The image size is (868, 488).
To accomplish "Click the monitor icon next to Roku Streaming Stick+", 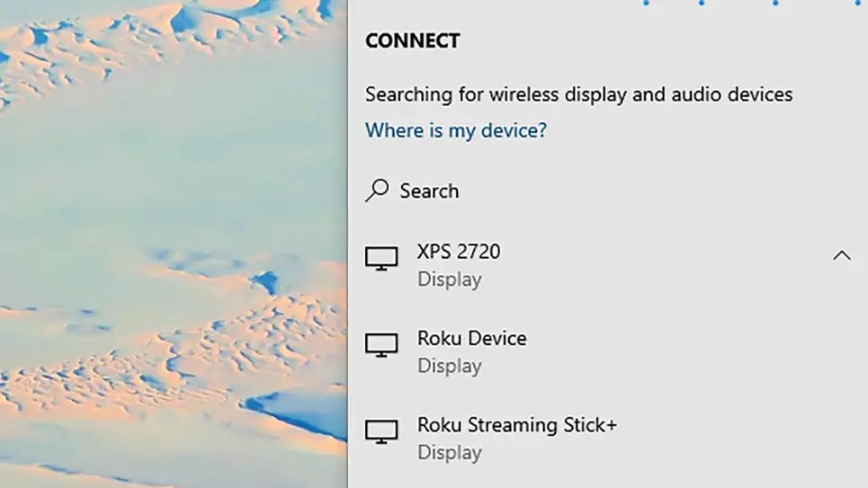I will (381, 431).
